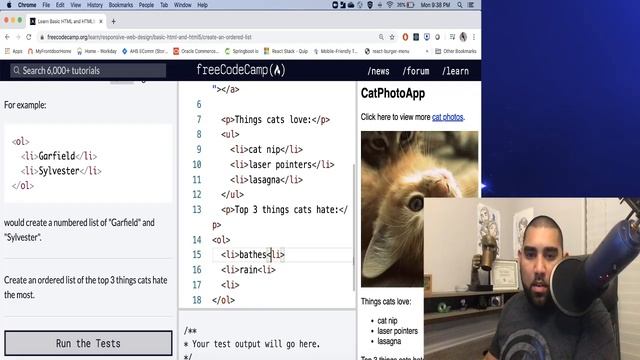Open the Apple menu
This screenshot has height=360, width=640.
click(x=9, y=5)
